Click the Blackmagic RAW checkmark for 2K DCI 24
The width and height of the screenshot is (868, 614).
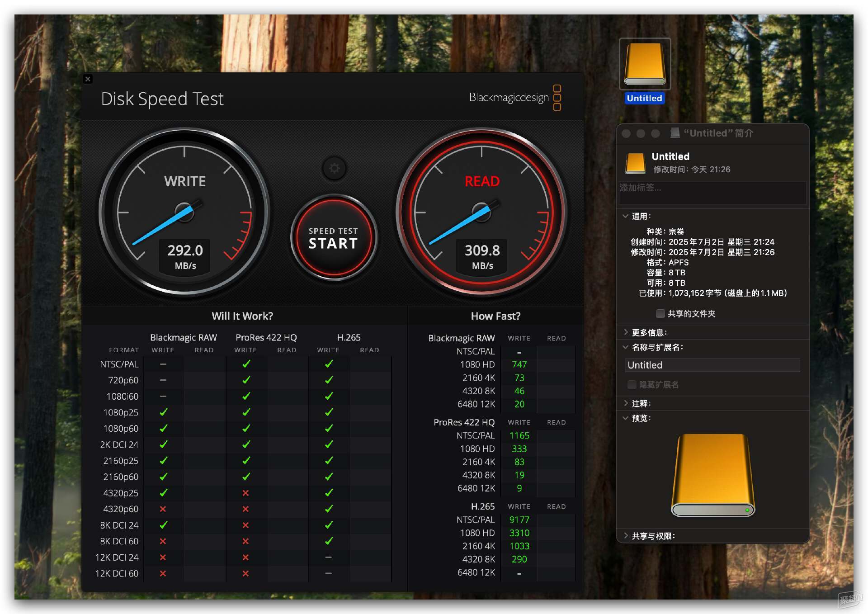[x=163, y=444]
